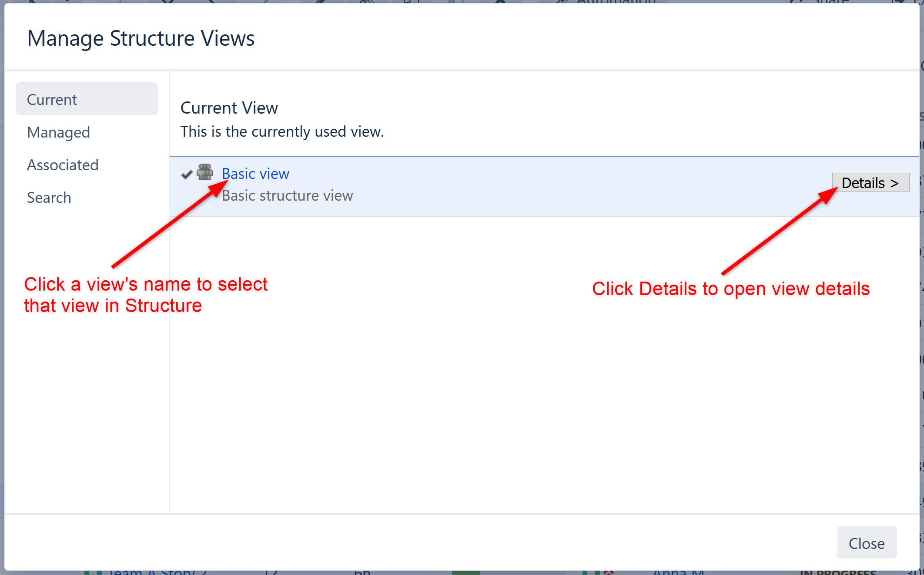Click the gear icon next to the Automation label
This screenshot has width=924, height=575.
pos(561,3)
